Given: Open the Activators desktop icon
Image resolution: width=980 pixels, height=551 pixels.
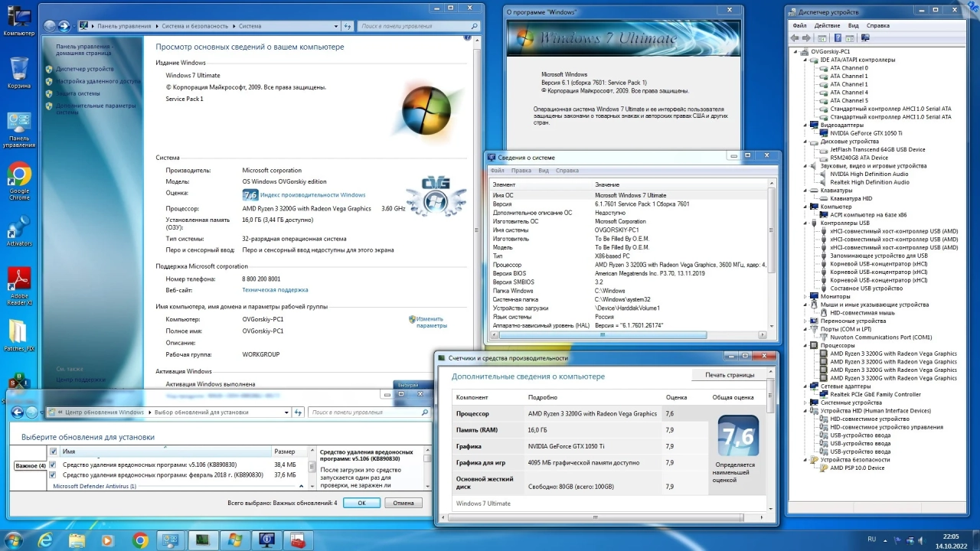Looking at the screenshot, I should 19,231.
